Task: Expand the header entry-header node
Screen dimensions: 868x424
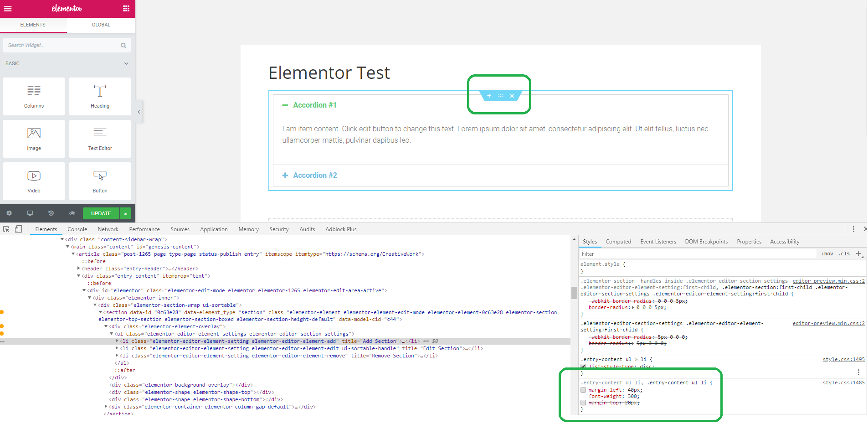Action: (79, 269)
